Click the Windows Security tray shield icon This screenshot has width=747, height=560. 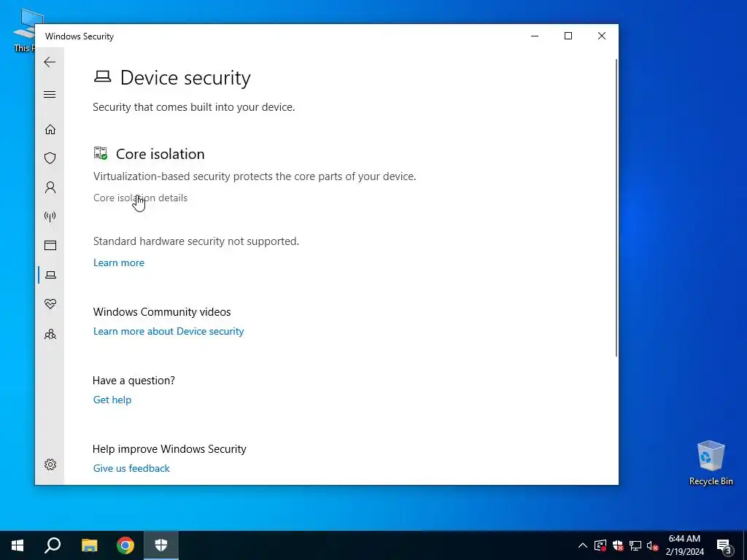click(618, 545)
